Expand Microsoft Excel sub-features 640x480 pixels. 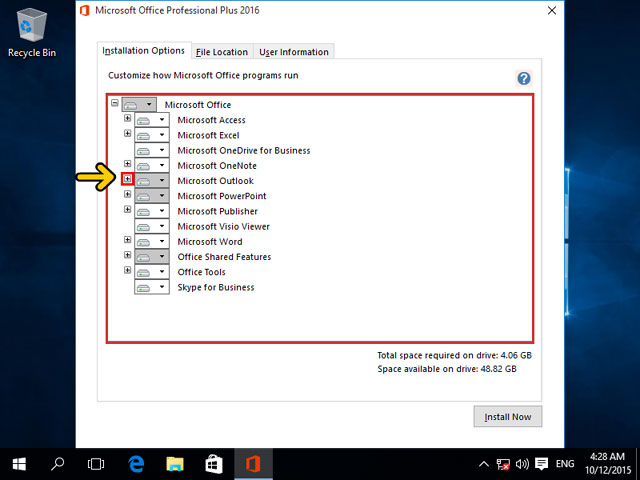(127, 133)
